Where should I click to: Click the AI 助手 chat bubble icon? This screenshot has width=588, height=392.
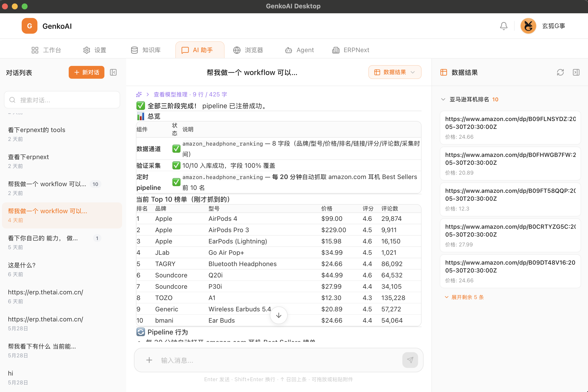coord(185,50)
